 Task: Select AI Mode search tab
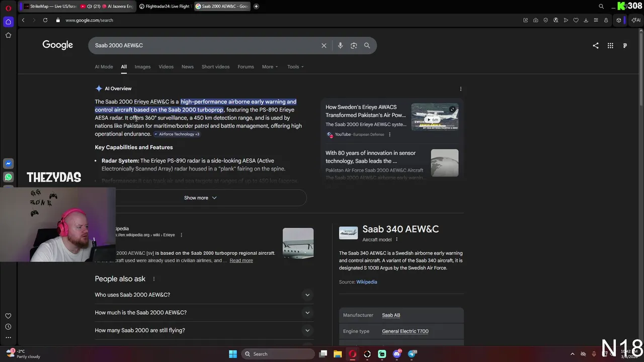pyautogui.click(x=104, y=67)
